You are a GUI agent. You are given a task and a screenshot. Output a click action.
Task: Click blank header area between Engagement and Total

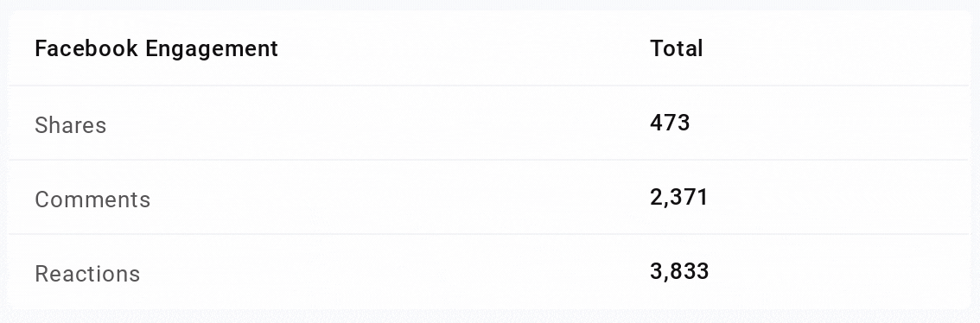pos(464,48)
